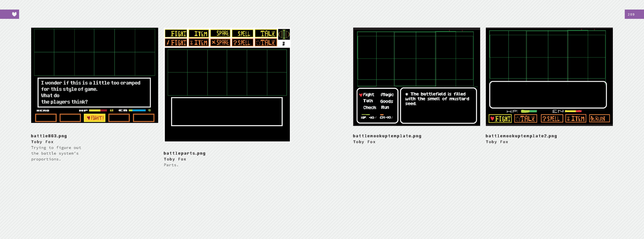Click the red heart on battlemockuptemplate2 FIGHT button
644x239 pixels.
pos(492,118)
